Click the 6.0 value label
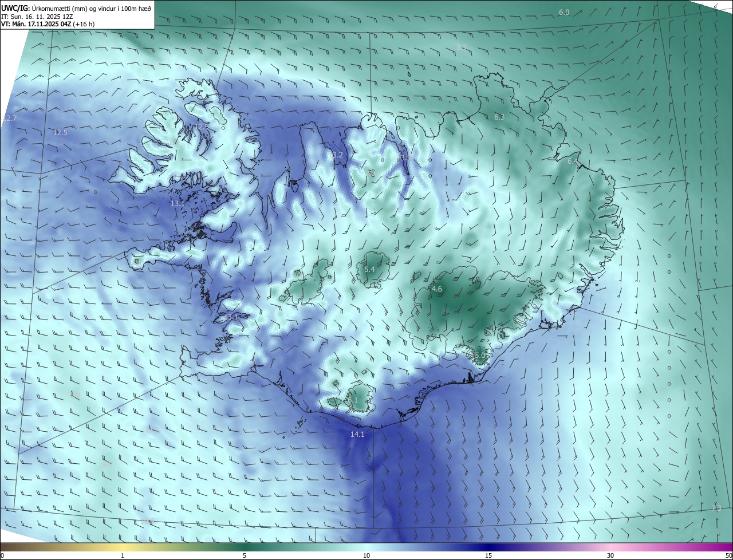Viewport: 733px width, 560px height. tap(564, 12)
